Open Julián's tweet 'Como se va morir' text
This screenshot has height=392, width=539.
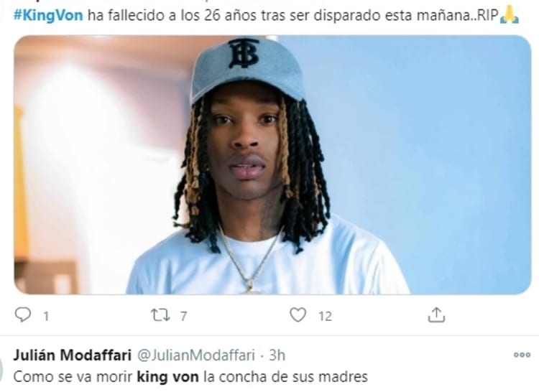[73, 377]
